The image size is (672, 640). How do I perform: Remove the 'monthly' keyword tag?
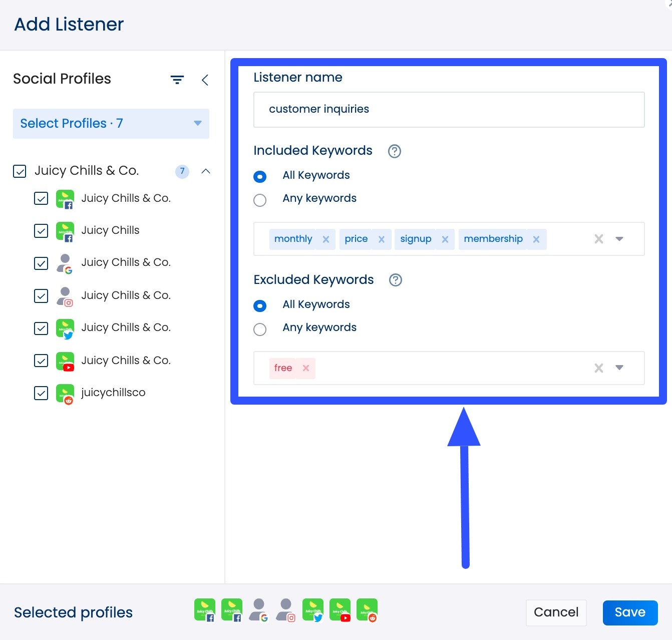pos(326,239)
